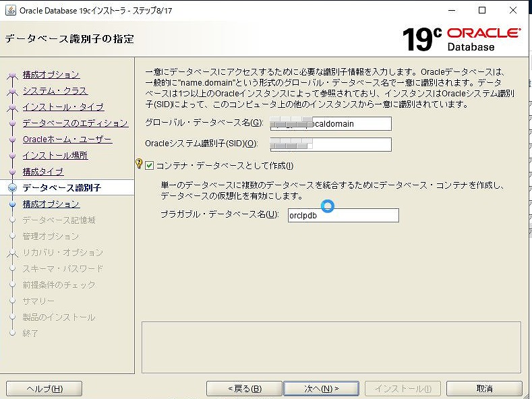
Task: Click the Oracleシステム識別子(SID) input field
Action: click(x=331, y=144)
